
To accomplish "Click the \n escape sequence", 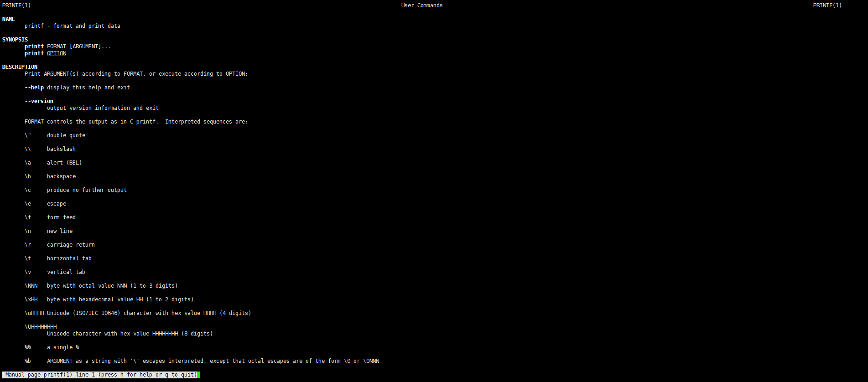I will tap(28, 231).
